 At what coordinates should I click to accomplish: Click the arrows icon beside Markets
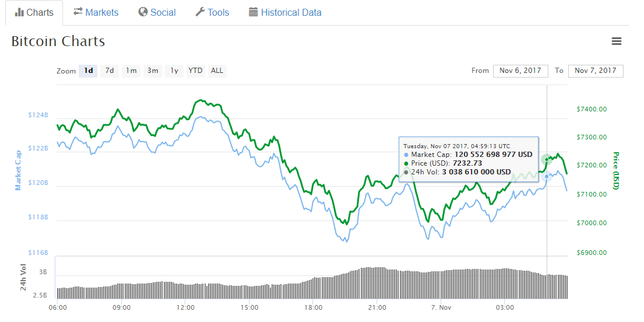point(78,12)
